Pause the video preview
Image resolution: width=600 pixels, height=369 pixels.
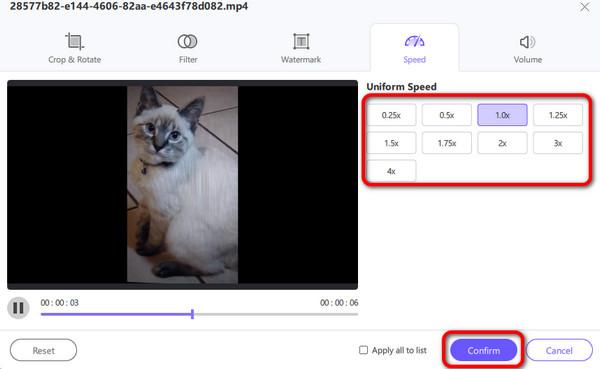(18, 308)
